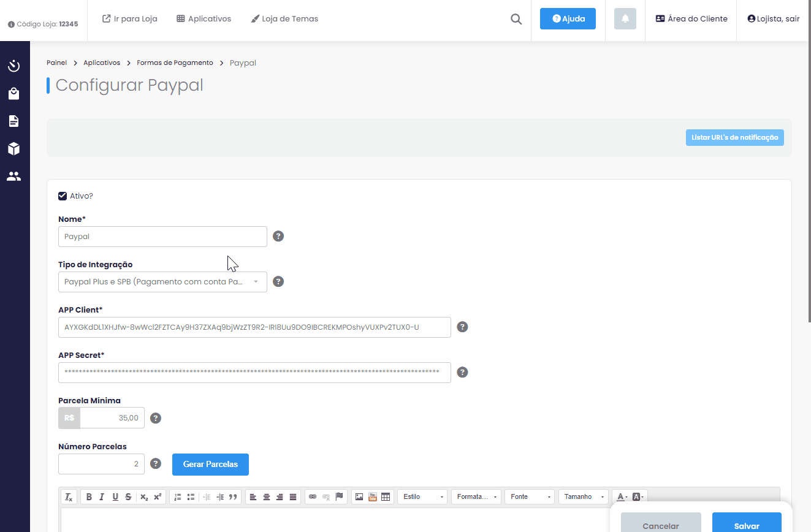Insert a block quote
811x532 pixels.
(x=233, y=496)
